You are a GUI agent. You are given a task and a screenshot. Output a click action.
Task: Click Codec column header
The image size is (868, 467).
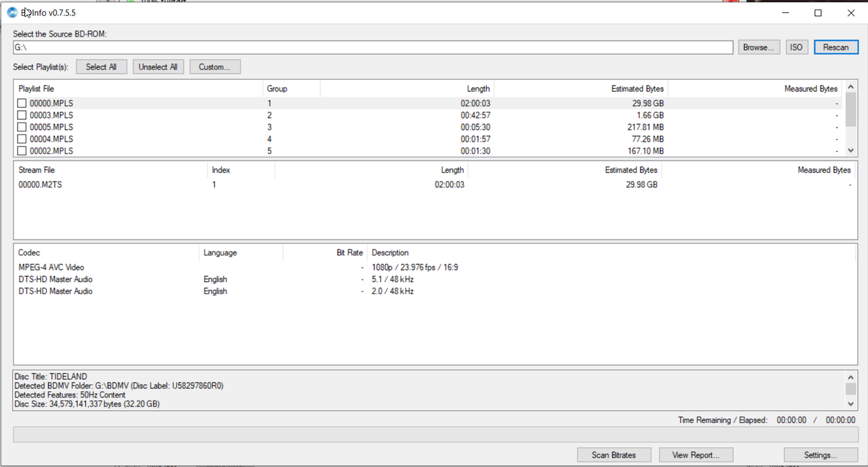(x=106, y=253)
